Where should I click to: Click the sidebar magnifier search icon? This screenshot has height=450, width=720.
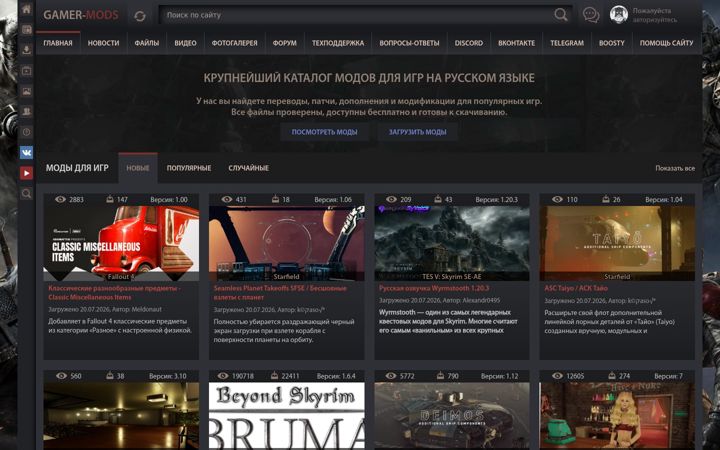(26, 193)
